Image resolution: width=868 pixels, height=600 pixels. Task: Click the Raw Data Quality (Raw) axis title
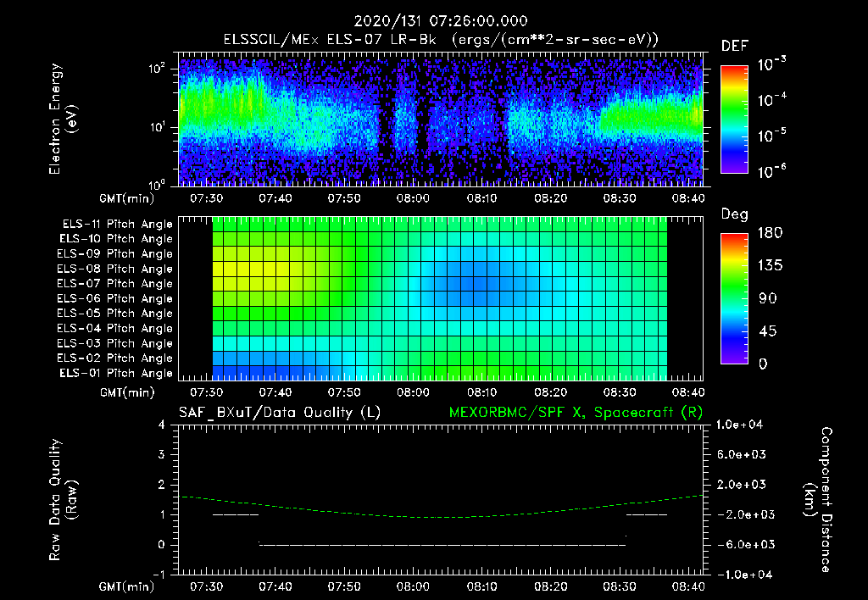coord(63,500)
